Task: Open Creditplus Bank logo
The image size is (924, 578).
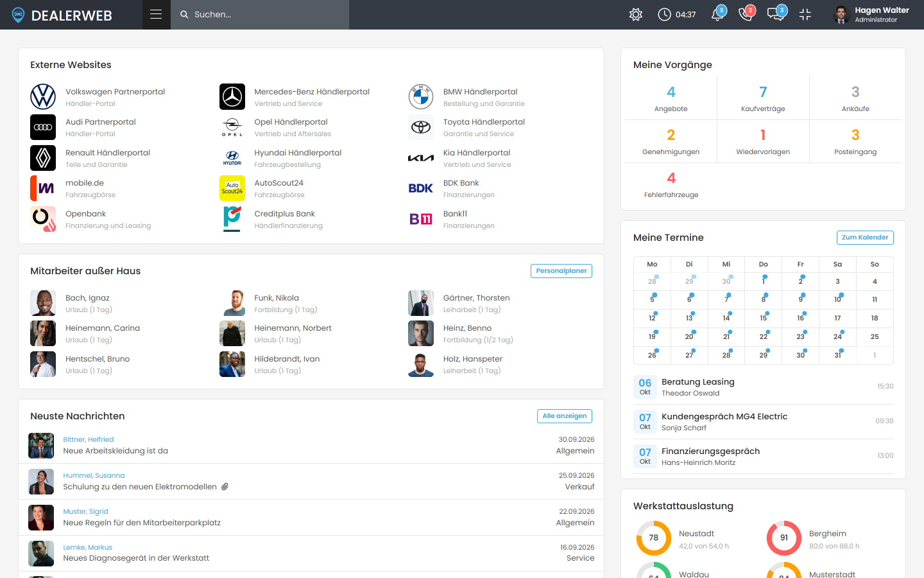Action: coord(232,219)
